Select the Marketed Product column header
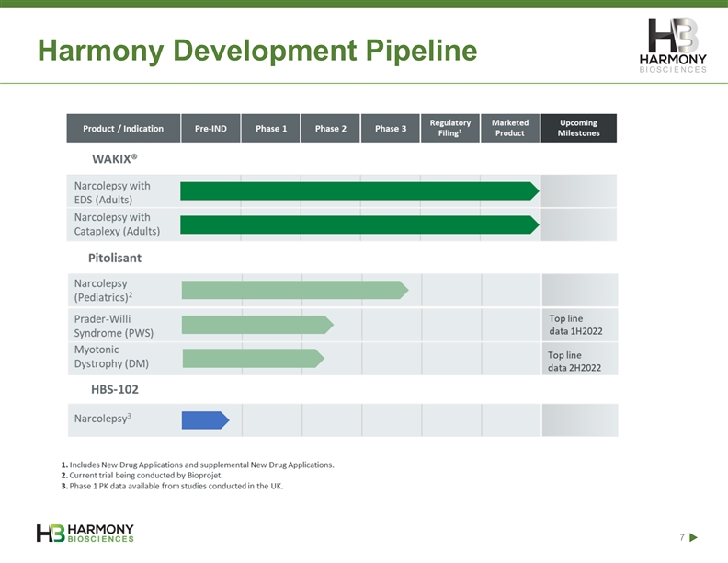Screen dimensions: 728x563 coord(510,128)
